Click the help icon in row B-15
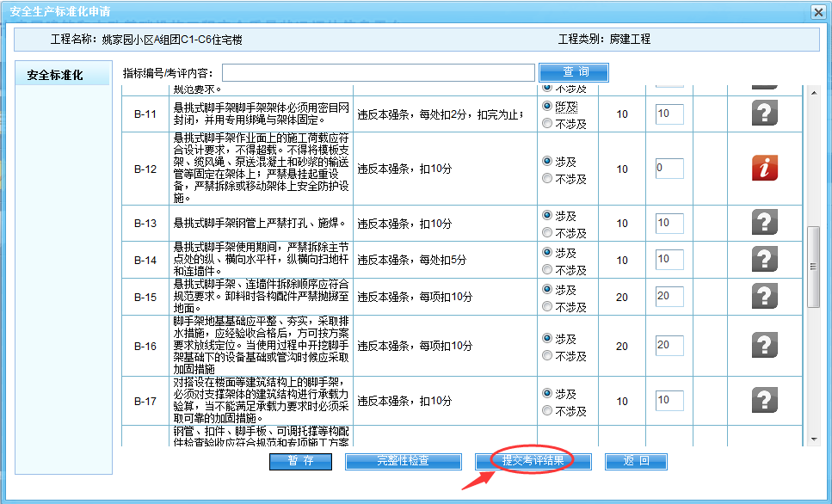This screenshot has width=832, height=504. 764,296
